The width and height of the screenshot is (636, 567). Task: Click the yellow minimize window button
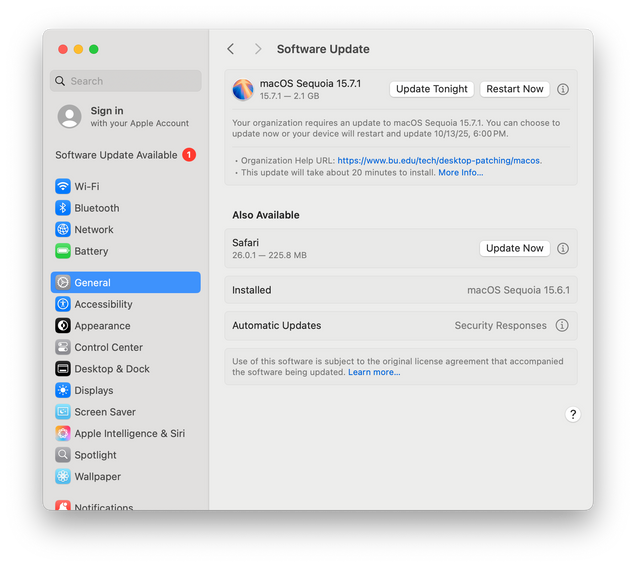[78, 49]
